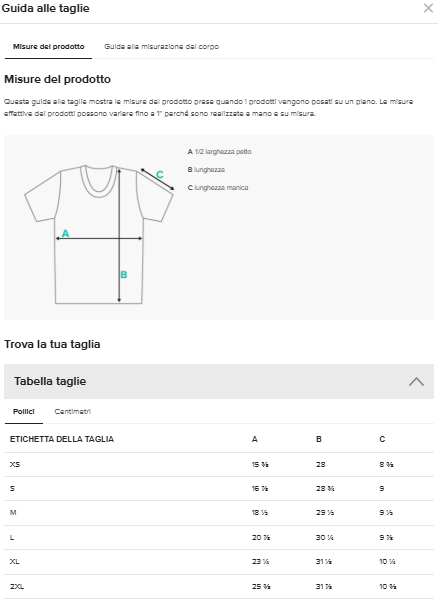Select the 2XL size row
The height and width of the screenshot is (615, 438).
pos(219,587)
